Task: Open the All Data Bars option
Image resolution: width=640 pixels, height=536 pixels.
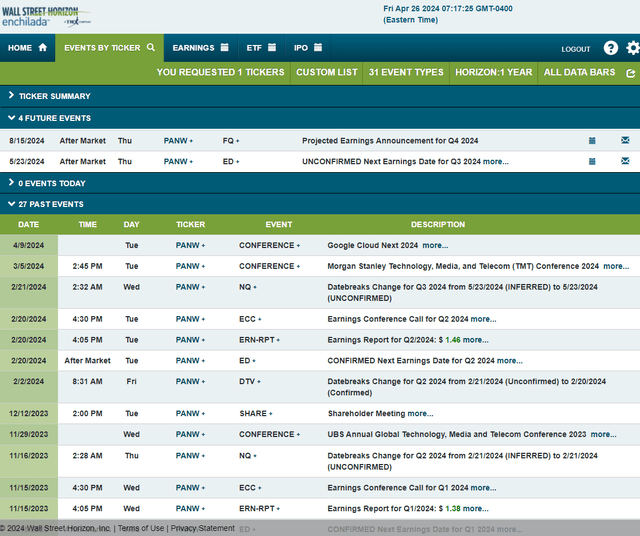Action: 579,72
